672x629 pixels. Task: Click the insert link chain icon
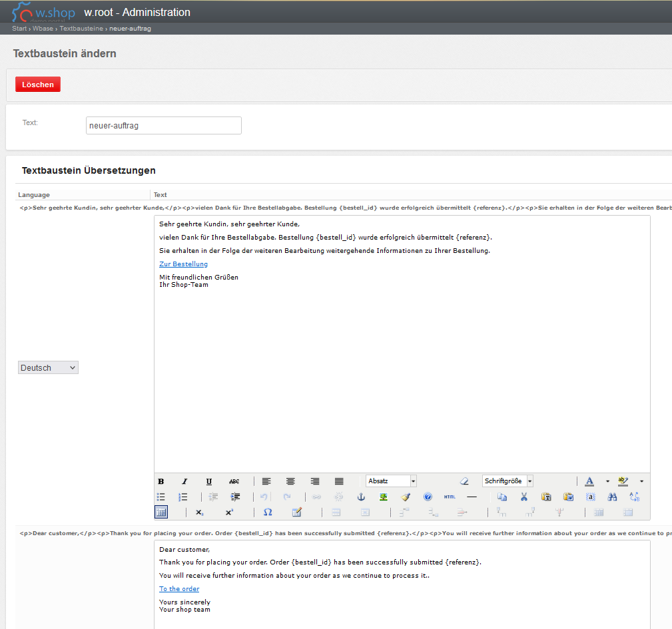click(x=316, y=497)
